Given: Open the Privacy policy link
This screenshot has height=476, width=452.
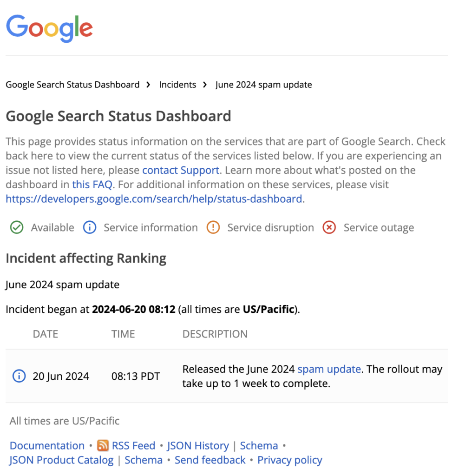Looking at the screenshot, I should click(x=289, y=460).
